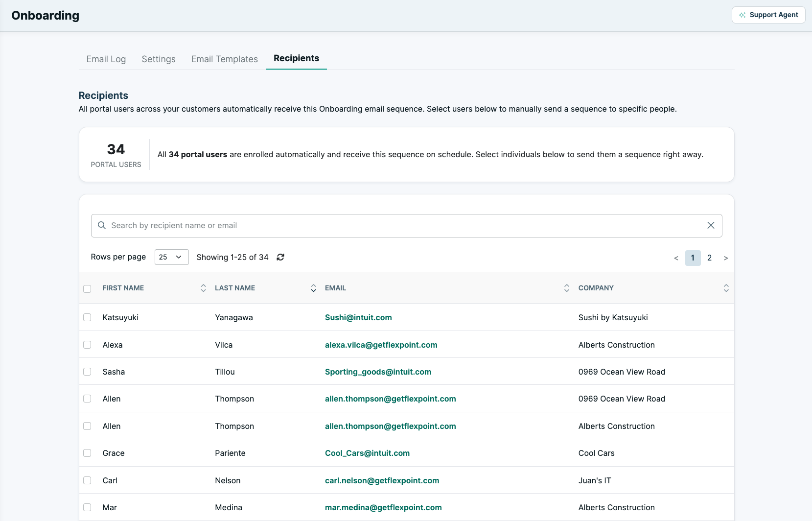This screenshot has height=521, width=812.
Task: Click the 'Medina' last name cell
Action: 229,507
